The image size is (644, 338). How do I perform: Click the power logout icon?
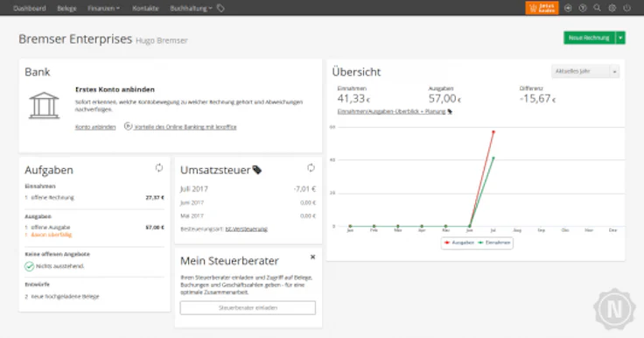pyautogui.click(x=626, y=8)
